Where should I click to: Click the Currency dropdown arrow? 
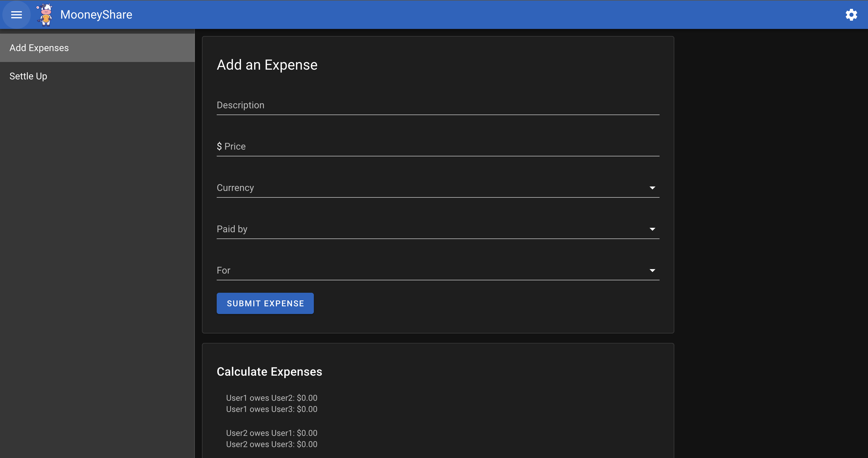652,188
